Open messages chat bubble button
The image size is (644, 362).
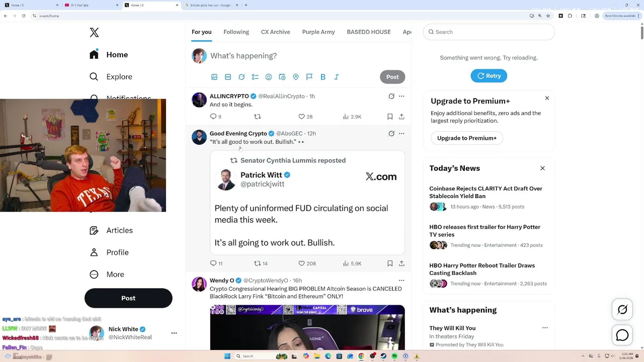pyautogui.click(x=622, y=335)
